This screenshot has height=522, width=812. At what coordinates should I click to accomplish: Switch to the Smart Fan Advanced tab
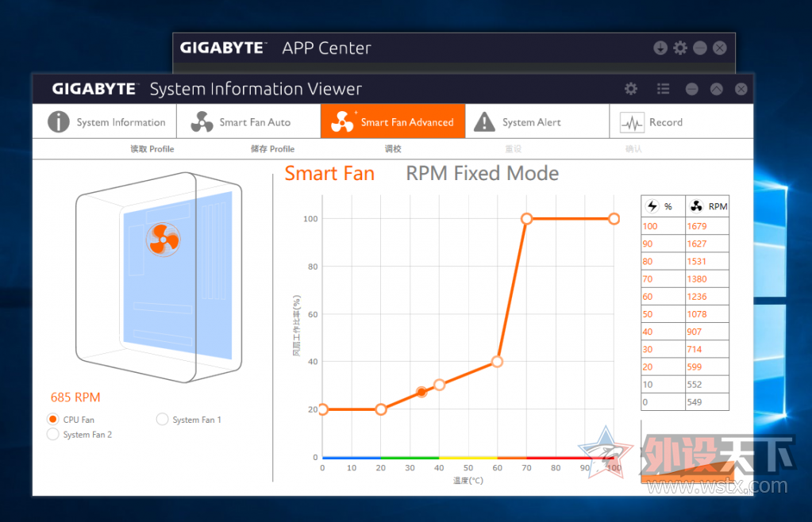point(393,121)
